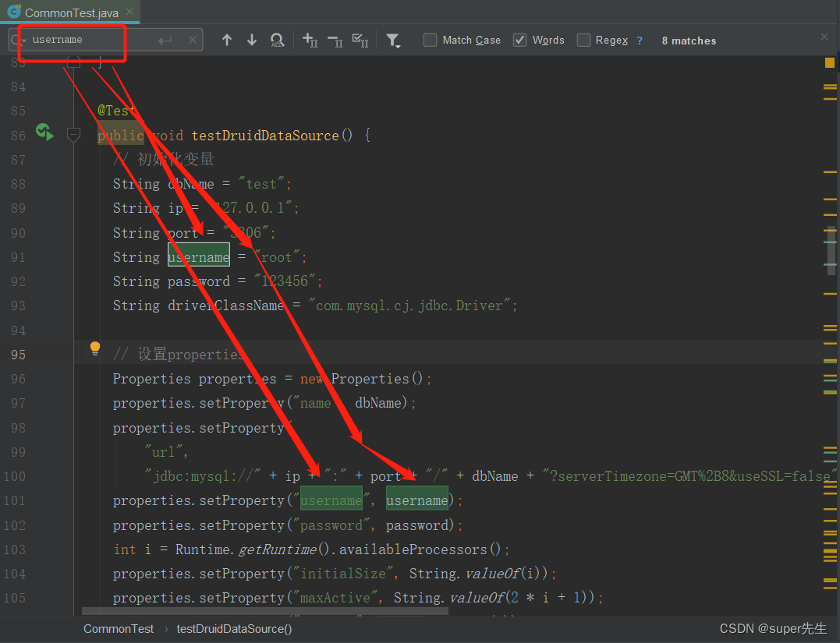Enable the Regex checkbox
Screen dimensions: 840x643
point(583,41)
